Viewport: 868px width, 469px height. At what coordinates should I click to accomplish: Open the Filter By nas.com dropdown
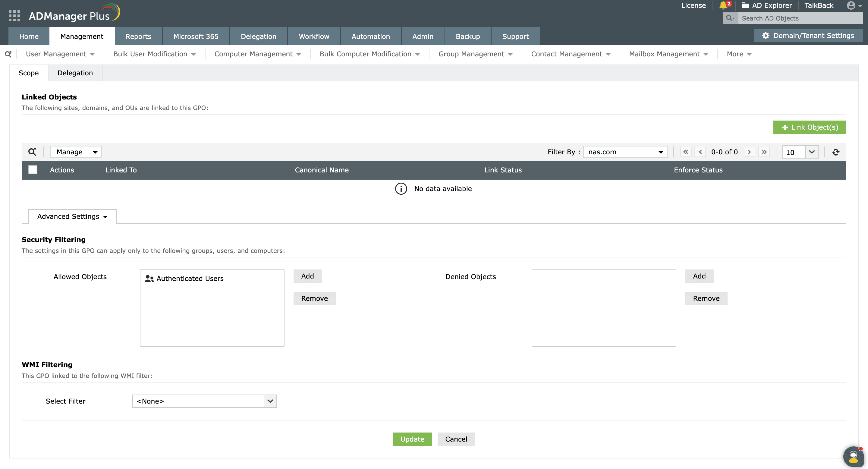625,152
